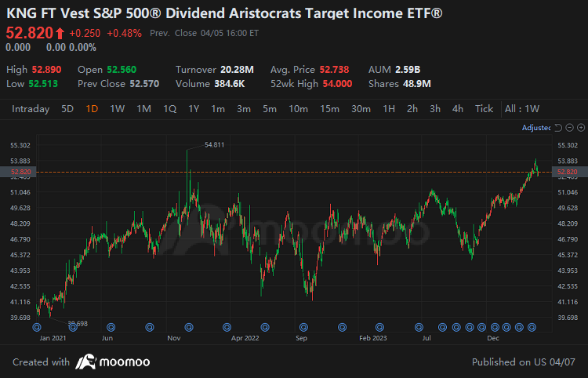Click the KNG ETF title text
The image size is (588, 378).
[224, 13]
